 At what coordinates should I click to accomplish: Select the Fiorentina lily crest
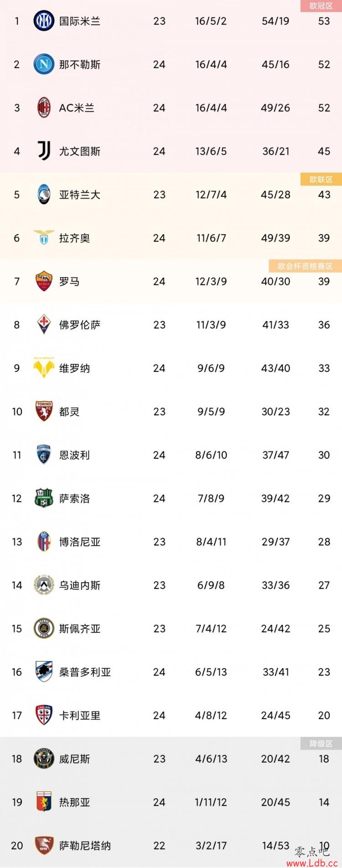(x=44, y=324)
